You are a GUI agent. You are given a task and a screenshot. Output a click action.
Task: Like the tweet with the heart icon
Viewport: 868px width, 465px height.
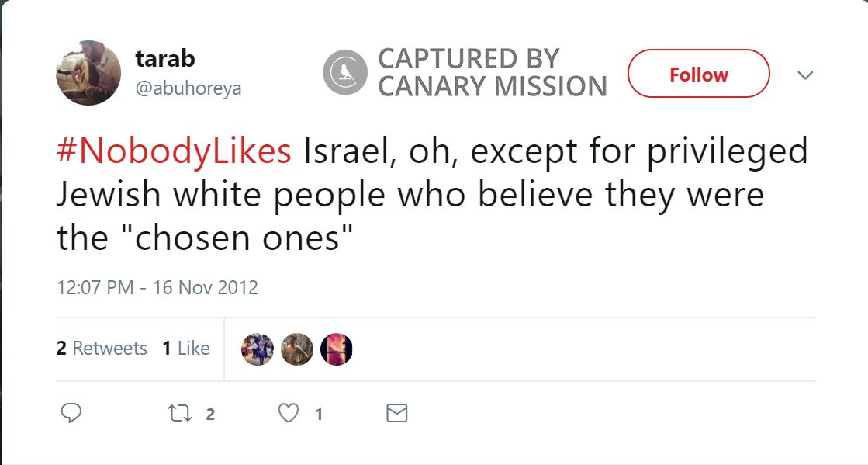[289, 414]
